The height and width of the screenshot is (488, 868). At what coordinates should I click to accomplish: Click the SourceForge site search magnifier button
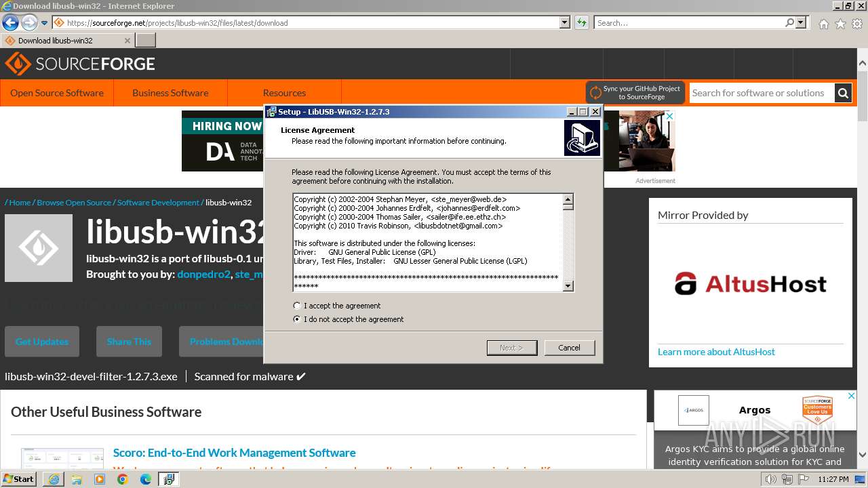coord(843,93)
